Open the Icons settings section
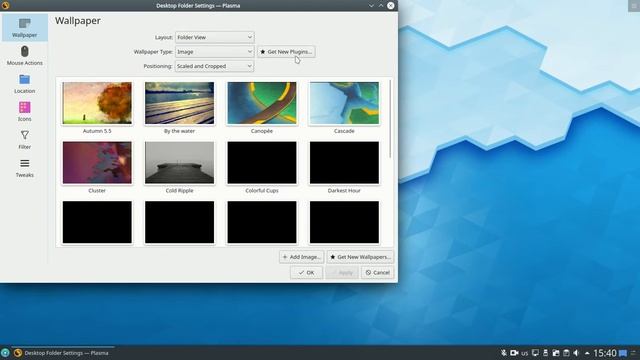The height and width of the screenshot is (360, 640). [24, 111]
